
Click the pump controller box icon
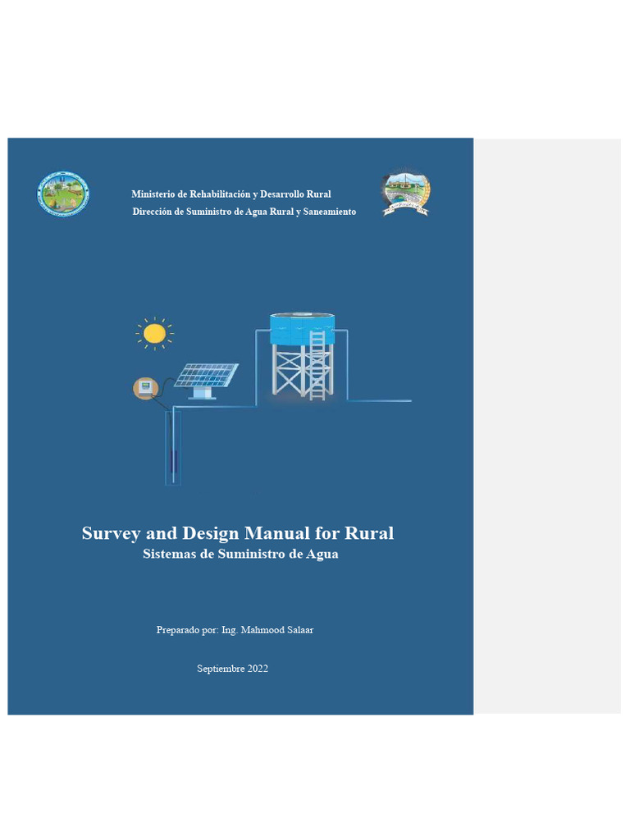tap(146, 388)
